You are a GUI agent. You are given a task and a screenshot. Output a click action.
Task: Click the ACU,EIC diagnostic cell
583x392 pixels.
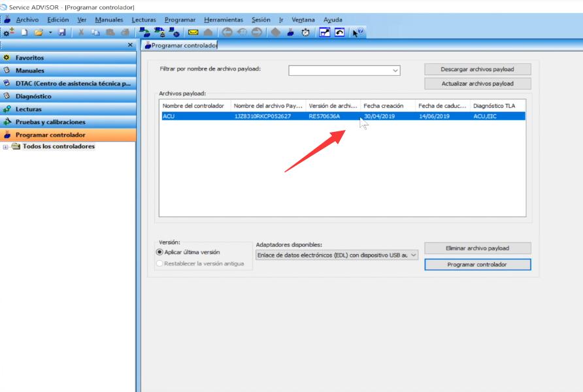coord(485,116)
